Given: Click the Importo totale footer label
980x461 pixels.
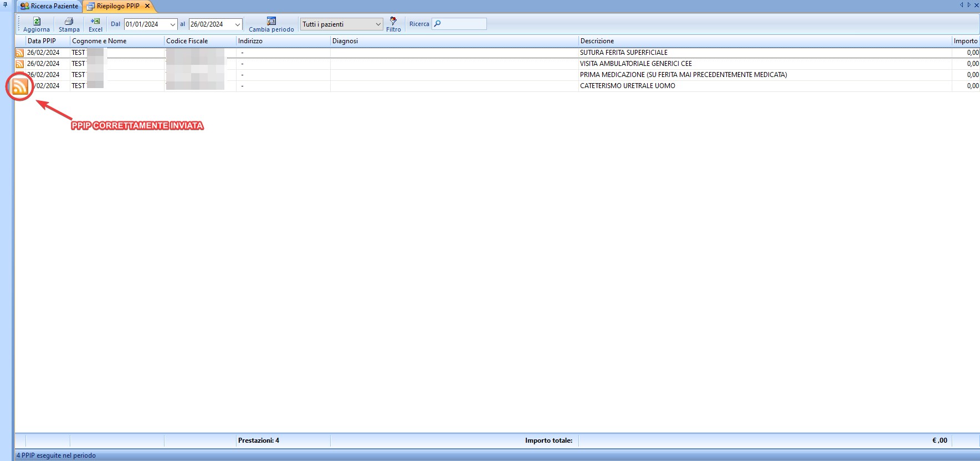Looking at the screenshot, I should [548, 440].
